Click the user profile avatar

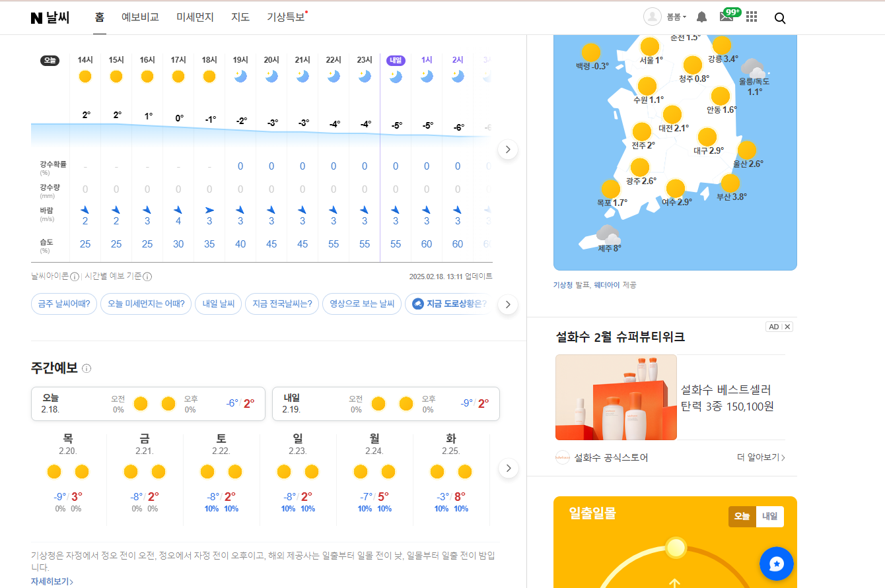[653, 17]
